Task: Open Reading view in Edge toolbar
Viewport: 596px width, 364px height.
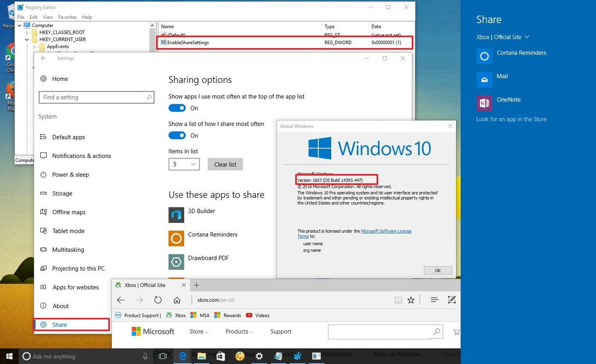Action: (398, 300)
